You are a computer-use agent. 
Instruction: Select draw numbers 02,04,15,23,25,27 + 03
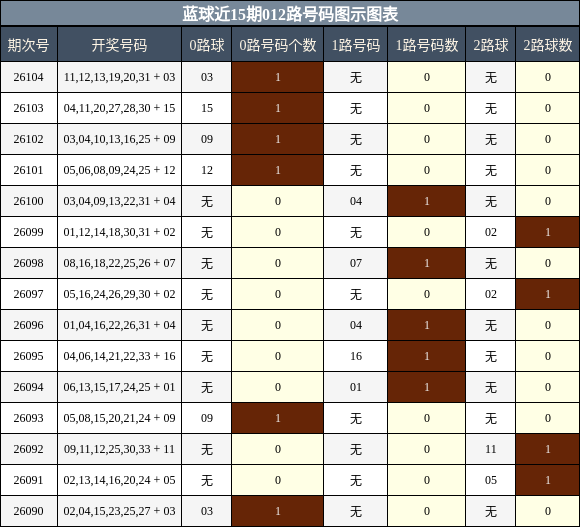[119, 511]
